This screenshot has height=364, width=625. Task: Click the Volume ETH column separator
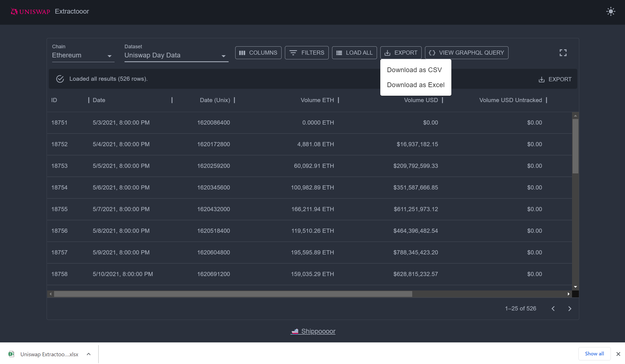click(x=338, y=100)
